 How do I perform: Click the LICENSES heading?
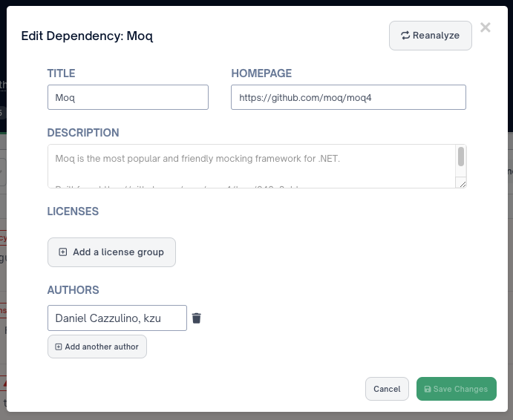pos(73,211)
